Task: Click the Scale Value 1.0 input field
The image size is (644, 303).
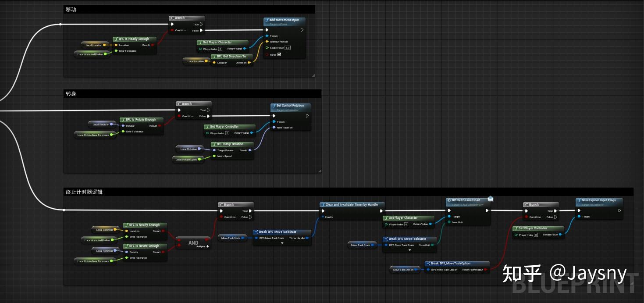Action: tap(288, 48)
